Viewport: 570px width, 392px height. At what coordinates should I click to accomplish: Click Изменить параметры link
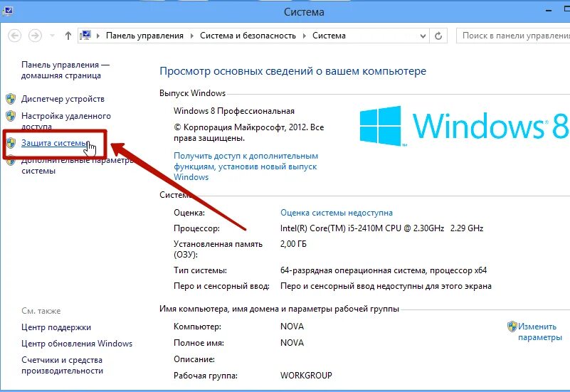click(540, 332)
